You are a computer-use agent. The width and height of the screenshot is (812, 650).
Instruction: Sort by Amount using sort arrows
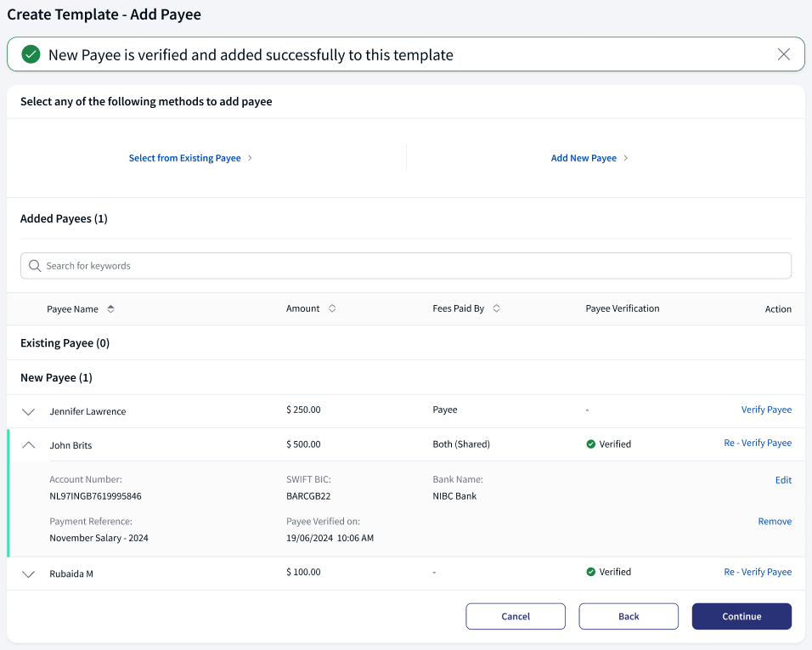(332, 308)
